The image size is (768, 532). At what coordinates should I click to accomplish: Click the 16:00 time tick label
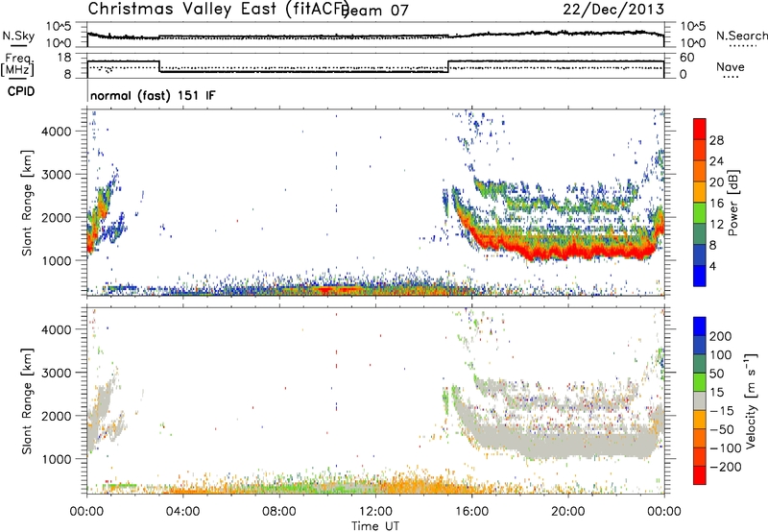point(471,512)
